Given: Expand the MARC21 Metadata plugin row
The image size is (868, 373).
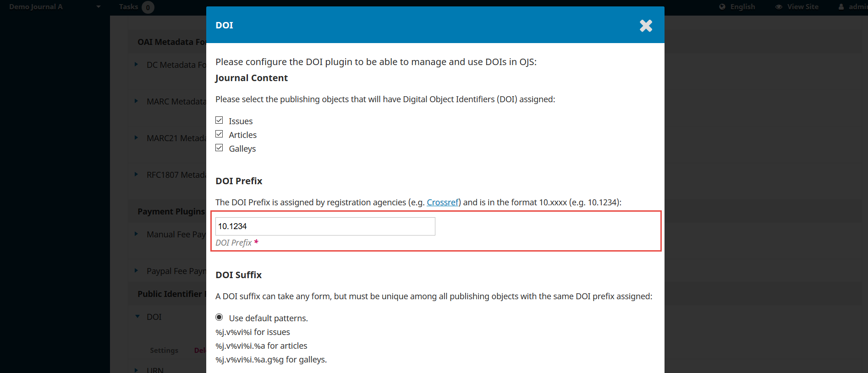Looking at the screenshot, I should [136, 137].
